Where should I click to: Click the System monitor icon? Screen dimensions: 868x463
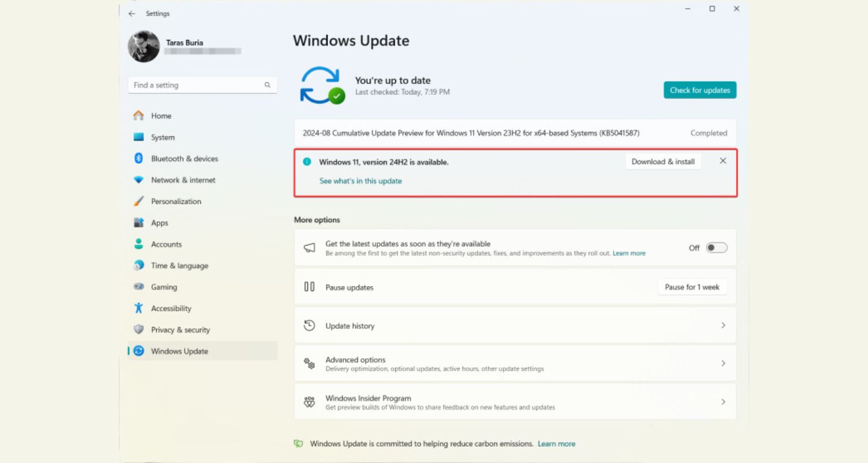coord(138,137)
